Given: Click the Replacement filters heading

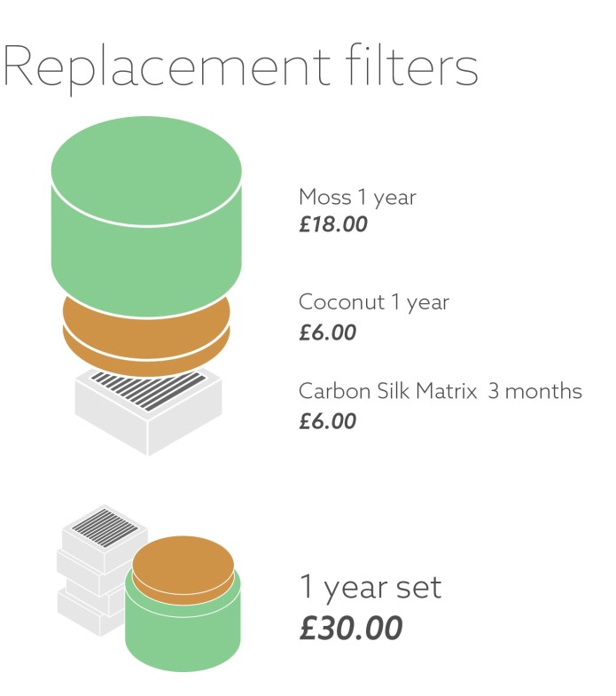Looking at the screenshot, I should 240,66.
